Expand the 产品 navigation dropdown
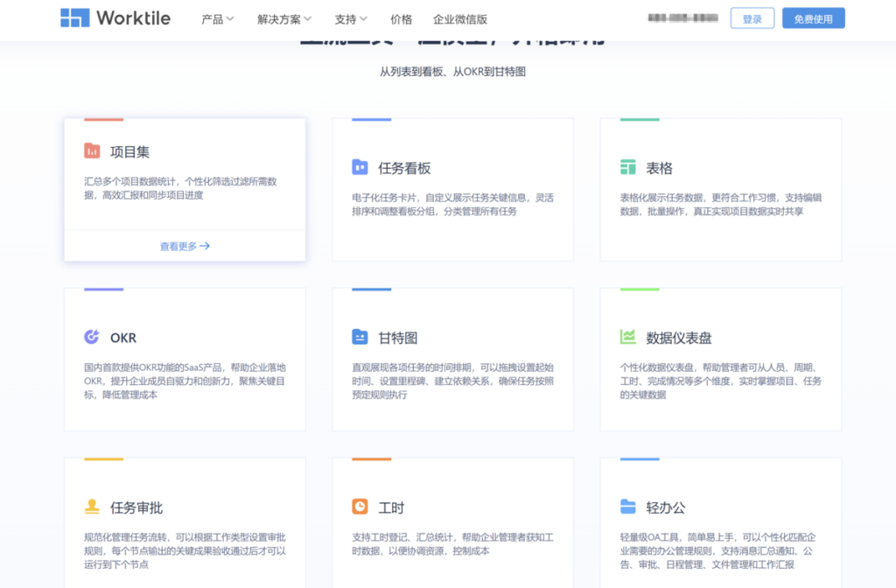896x588 pixels. pos(217,17)
